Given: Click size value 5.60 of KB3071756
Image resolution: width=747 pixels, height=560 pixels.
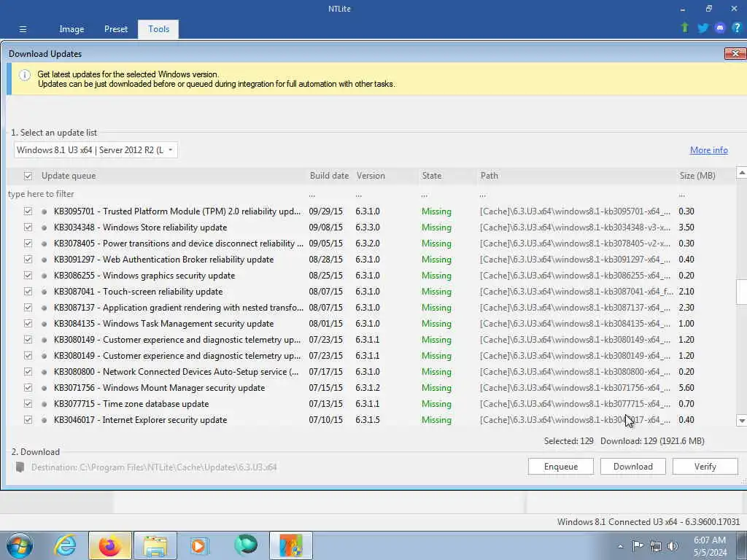Looking at the screenshot, I should pos(686,388).
